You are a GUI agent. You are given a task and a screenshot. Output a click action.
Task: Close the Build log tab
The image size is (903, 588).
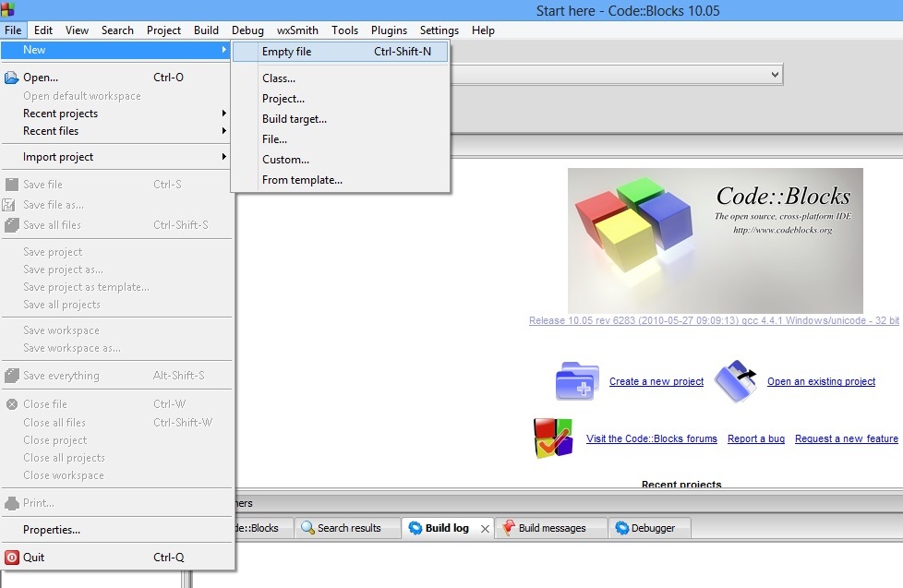(x=485, y=529)
